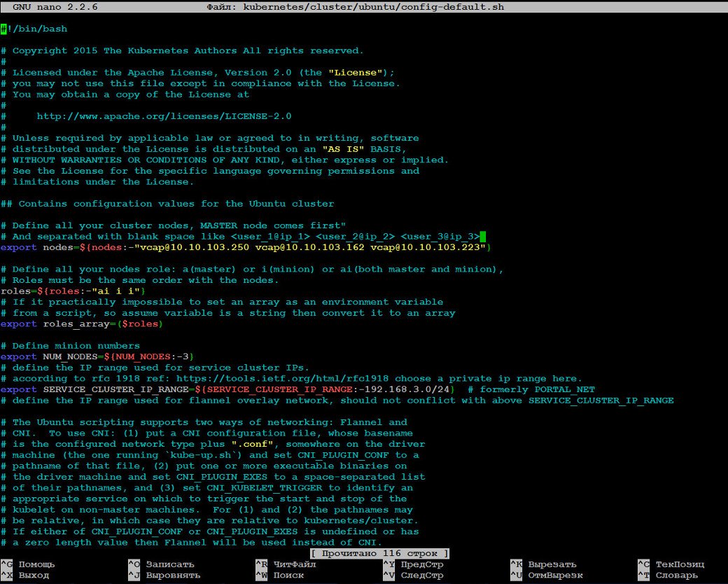Click the ^X Выход exit shortcut

pos(25,575)
